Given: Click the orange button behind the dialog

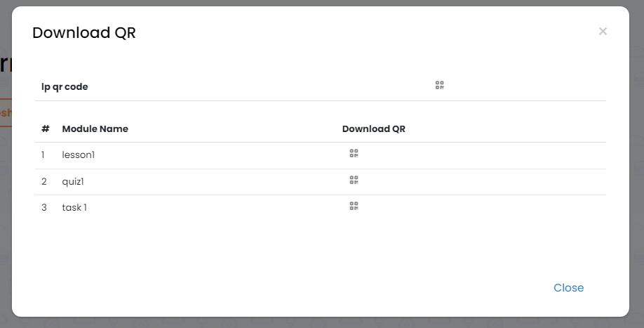Looking at the screenshot, I should (x=6, y=112).
